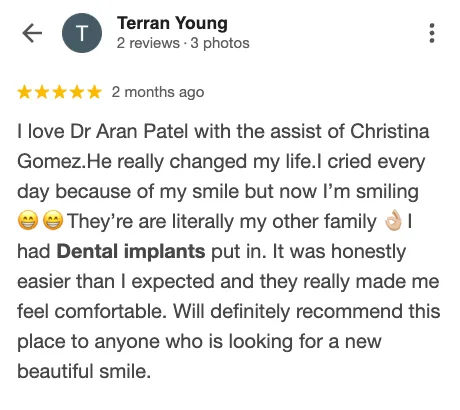Open the three-dot more options menu
Viewport: 460px width, 410px height.
[x=432, y=33]
